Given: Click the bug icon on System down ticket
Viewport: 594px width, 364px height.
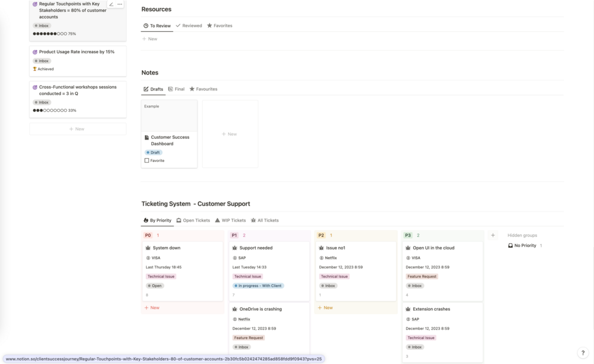Looking at the screenshot, I should (x=148, y=248).
